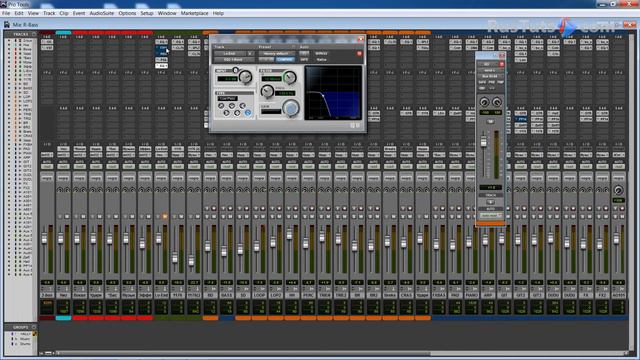Image resolution: width=640 pixels, height=360 pixels.
Task: Mute the BASS track
Action: 230,217
